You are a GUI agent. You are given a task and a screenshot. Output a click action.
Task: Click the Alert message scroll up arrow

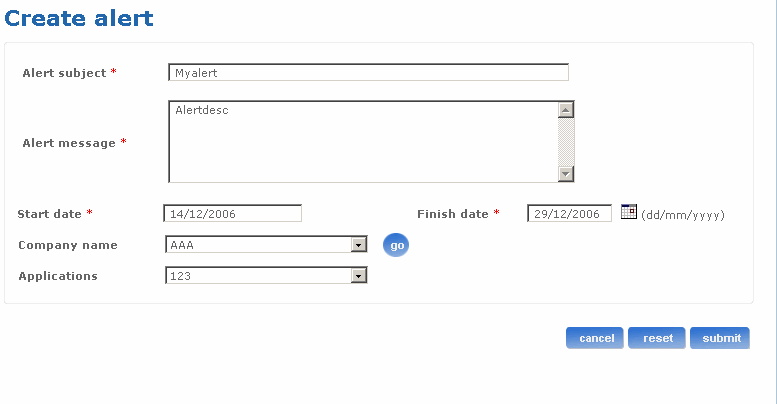click(x=566, y=110)
